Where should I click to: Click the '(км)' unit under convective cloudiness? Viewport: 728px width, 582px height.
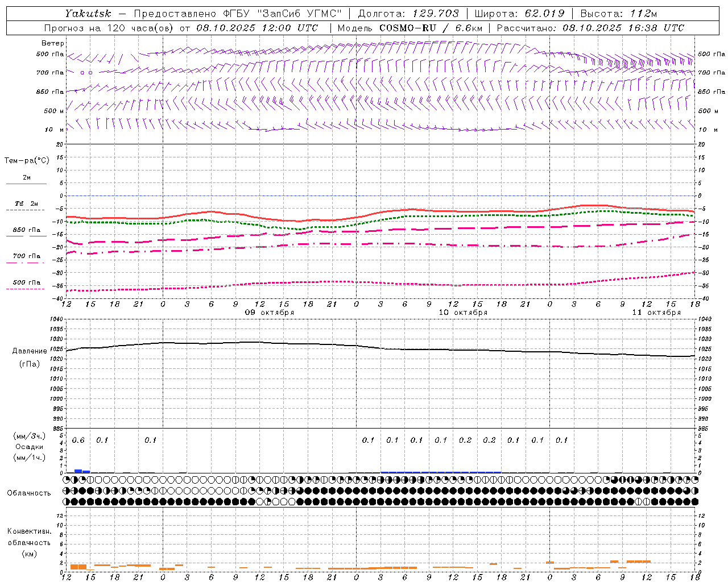coord(29,554)
